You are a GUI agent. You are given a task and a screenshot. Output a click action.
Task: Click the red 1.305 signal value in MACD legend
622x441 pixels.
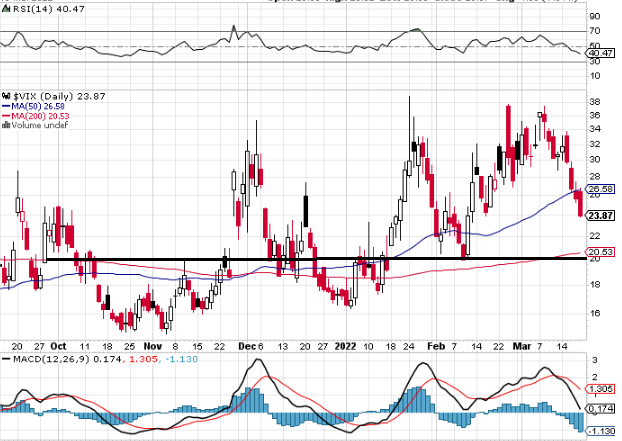point(142,359)
